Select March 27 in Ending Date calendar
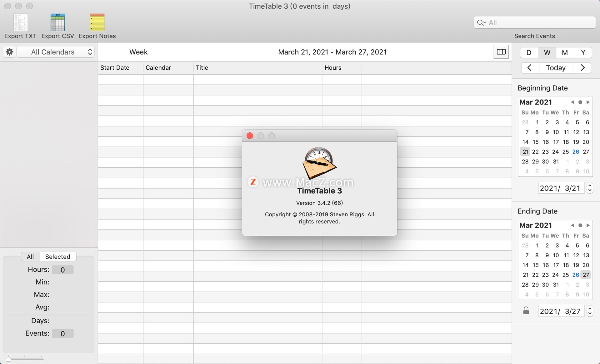This screenshot has width=600, height=364. click(586, 275)
